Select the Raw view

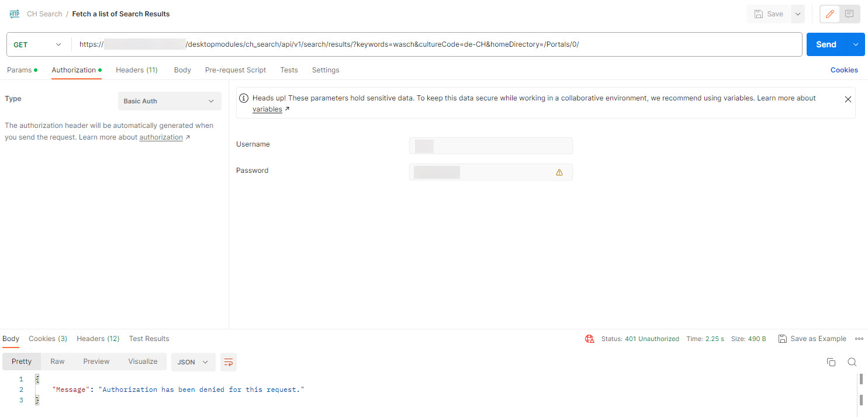[57, 362]
